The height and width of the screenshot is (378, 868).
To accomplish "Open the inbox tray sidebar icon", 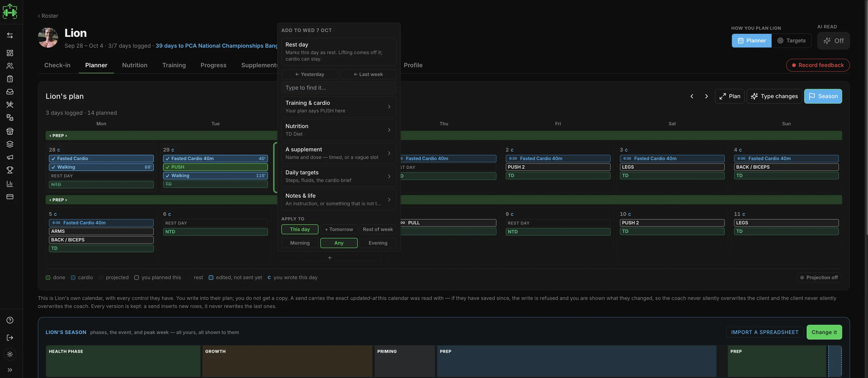I will click(10, 92).
